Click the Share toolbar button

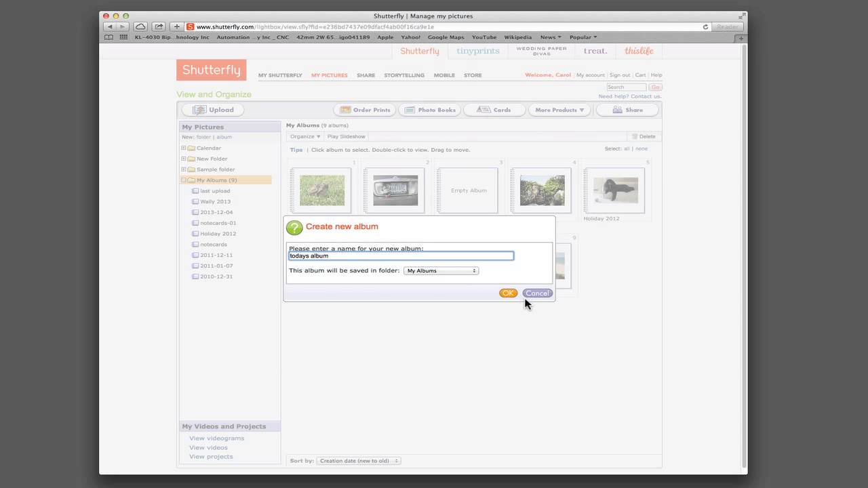pyautogui.click(x=627, y=110)
